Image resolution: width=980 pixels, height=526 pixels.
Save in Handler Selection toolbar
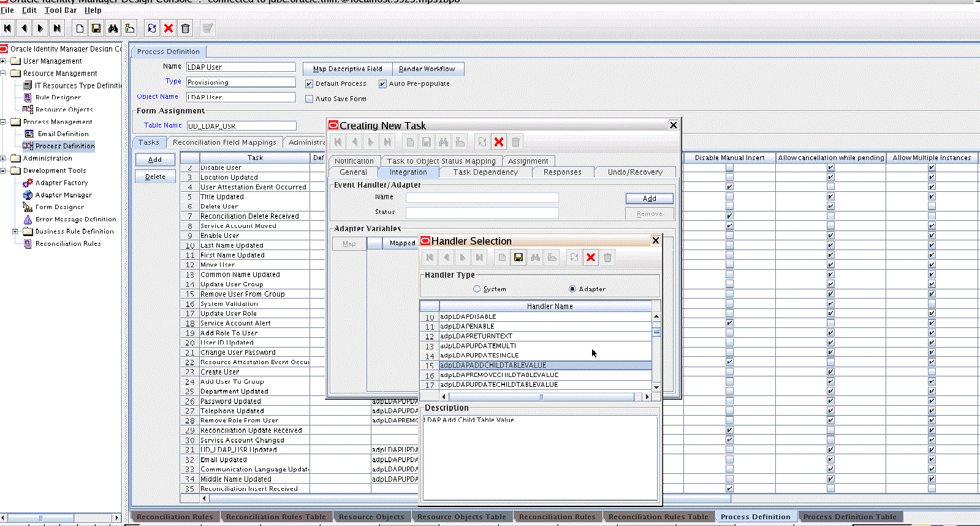click(x=518, y=257)
